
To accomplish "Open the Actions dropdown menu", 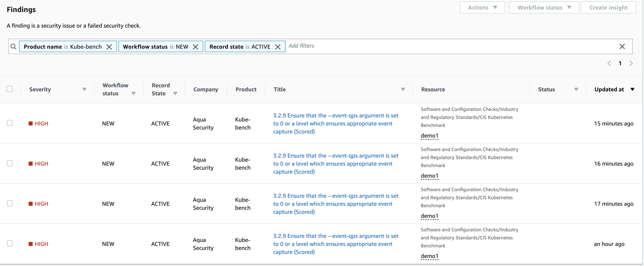I will click(482, 8).
